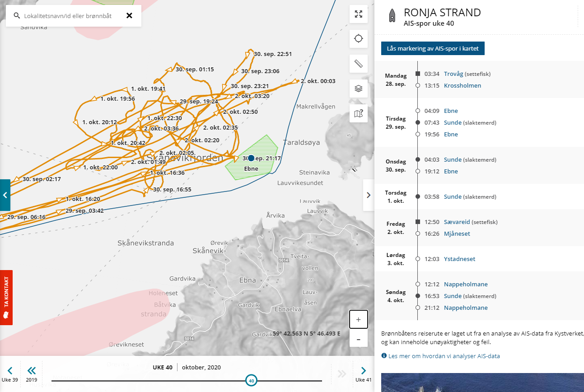The height and width of the screenshot is (392, 584).
Task: Click the magnifier search icon
Action: click(17, 16)
